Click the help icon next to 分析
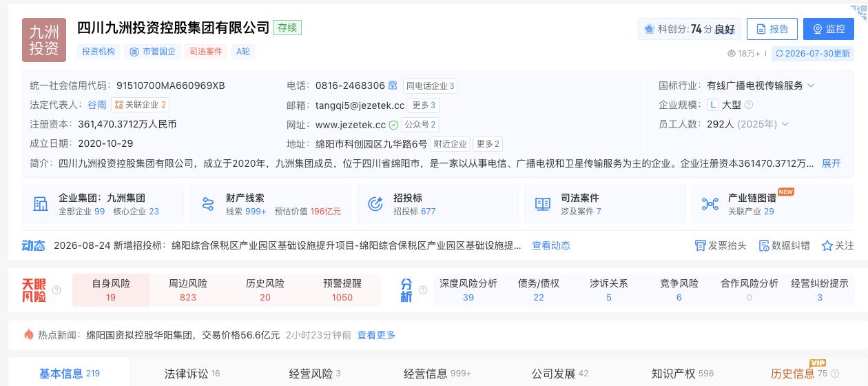This screenshot has width=868, height=386. [x=423, y=290]
